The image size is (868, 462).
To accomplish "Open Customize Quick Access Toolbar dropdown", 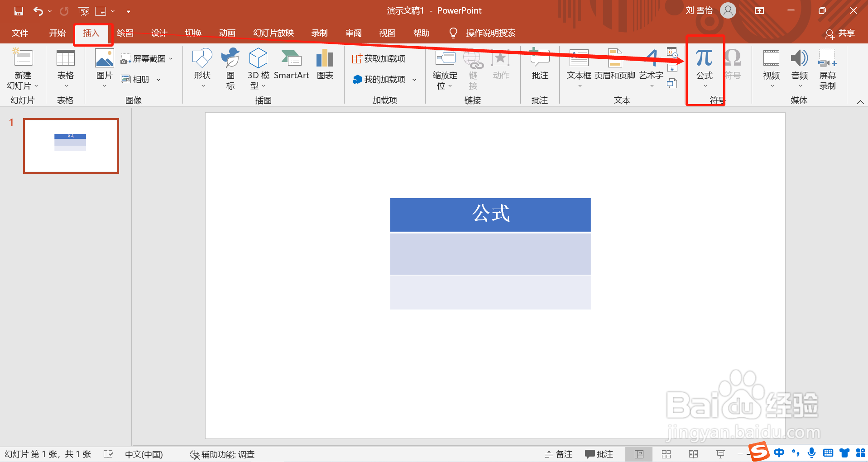I will click(128, 11).
